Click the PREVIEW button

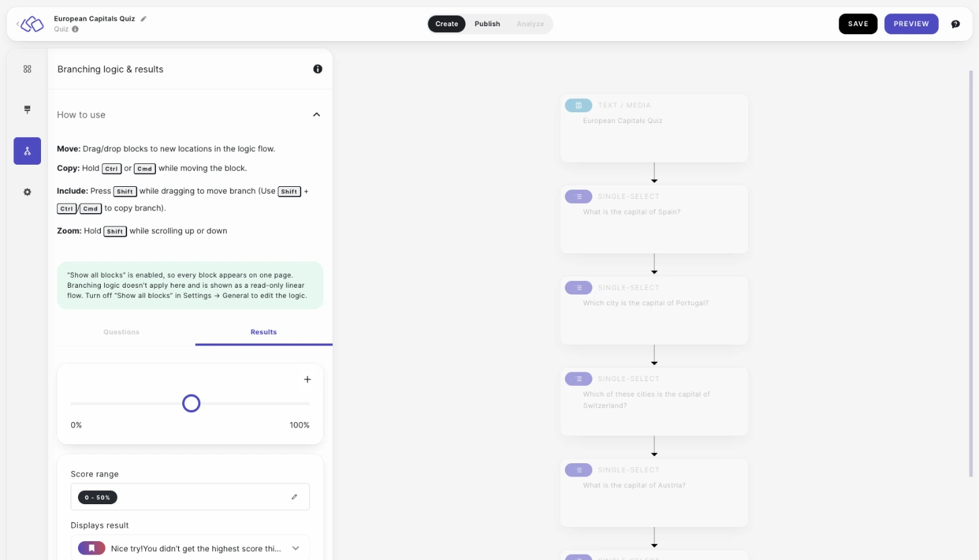[911, 24]
